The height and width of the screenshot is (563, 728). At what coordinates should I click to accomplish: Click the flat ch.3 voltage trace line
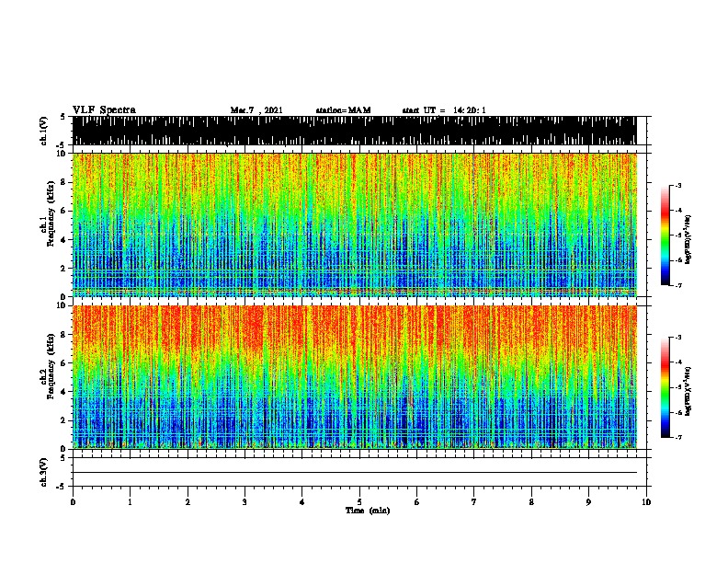tap(355, 473)
